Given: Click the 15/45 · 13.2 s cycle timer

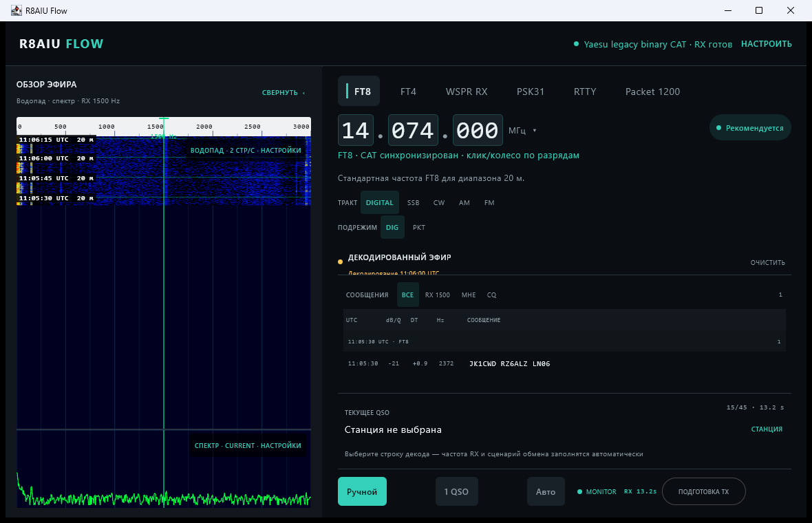Looking at the screenshot, I should coord(755,407).
